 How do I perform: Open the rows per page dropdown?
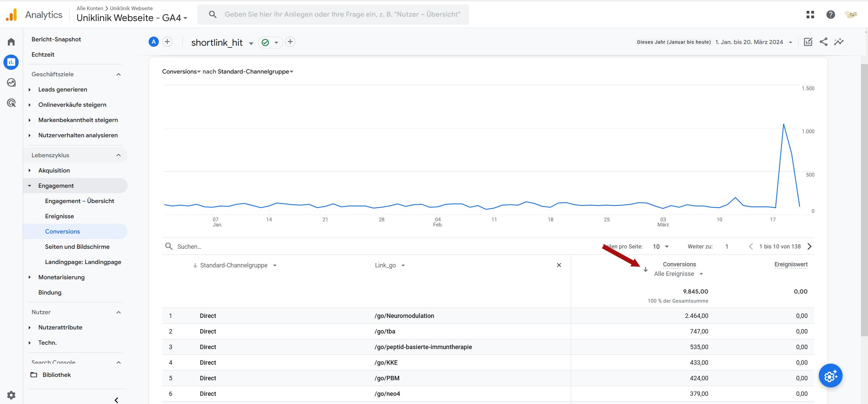(x=661, y=246)
